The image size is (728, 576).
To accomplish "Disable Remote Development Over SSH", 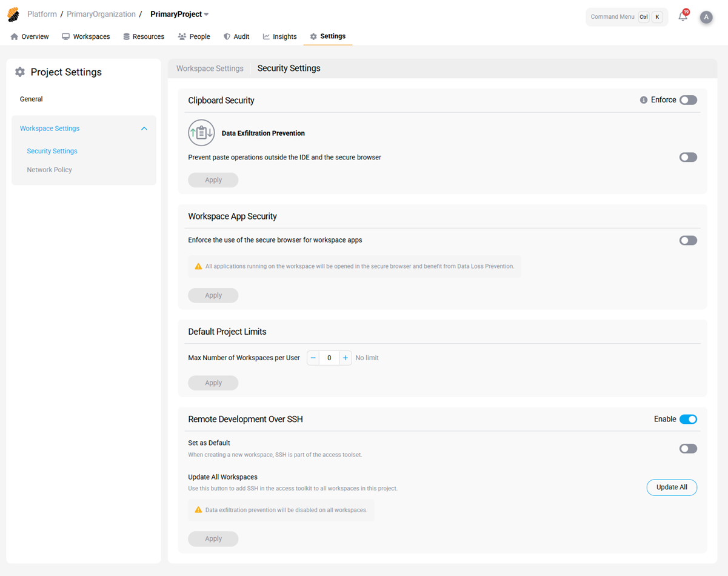I will (x=688, y=419).
